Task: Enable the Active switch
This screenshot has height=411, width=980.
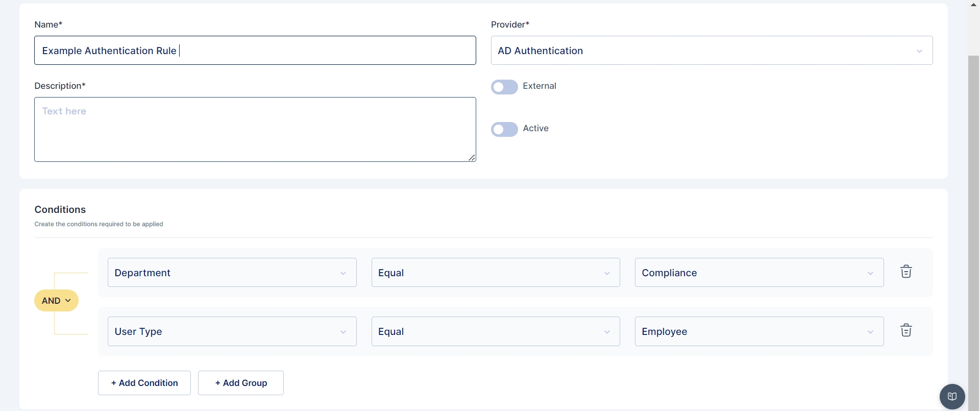Action: pos(504,129)
